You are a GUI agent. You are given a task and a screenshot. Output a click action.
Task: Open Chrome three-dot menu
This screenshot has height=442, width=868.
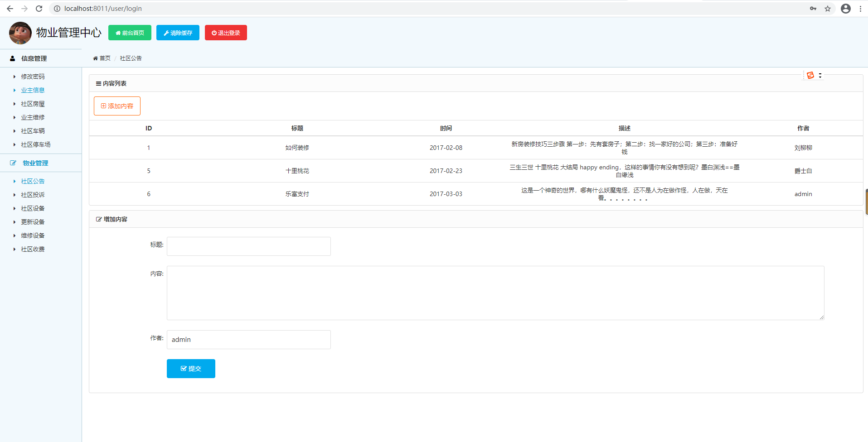(x=860, y=9)
